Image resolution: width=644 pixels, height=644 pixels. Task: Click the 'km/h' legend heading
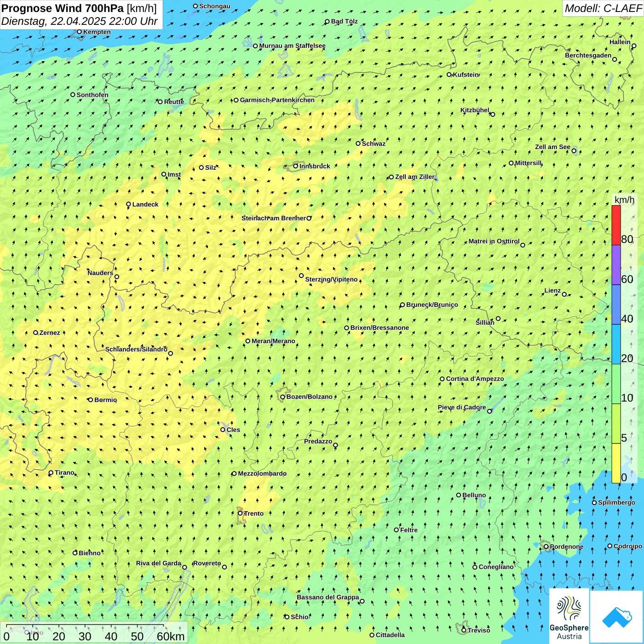(624, 200)
